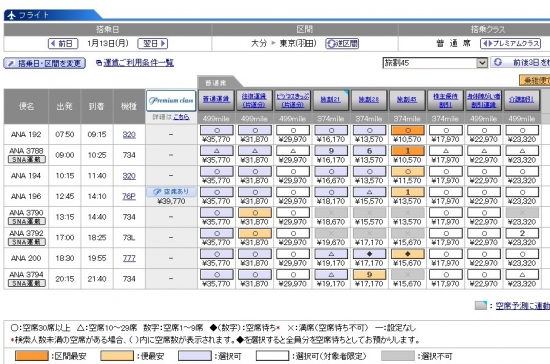Viewport: 550px width, 364px height.
Task: Select the 旅割21 fare column header
Action: (x=331, y=100)
